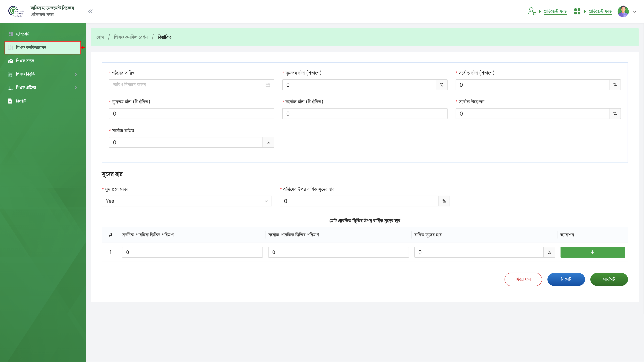Click the রিপোর্ট document icon
Screen dimensions: 644x362
(x=10, y=101)
